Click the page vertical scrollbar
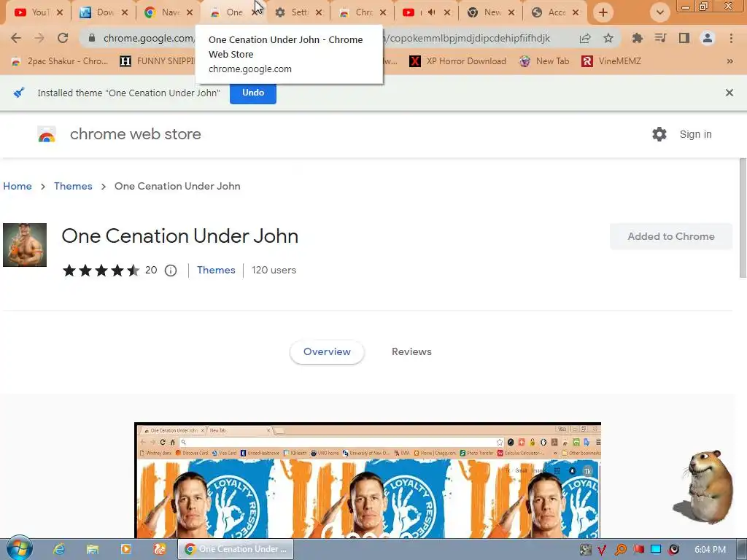 pos(743,217)
